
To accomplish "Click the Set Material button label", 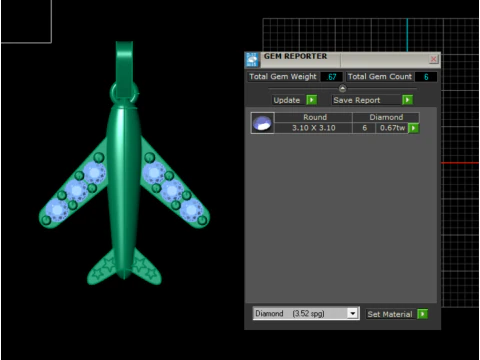I will click(x=390, y=314).
